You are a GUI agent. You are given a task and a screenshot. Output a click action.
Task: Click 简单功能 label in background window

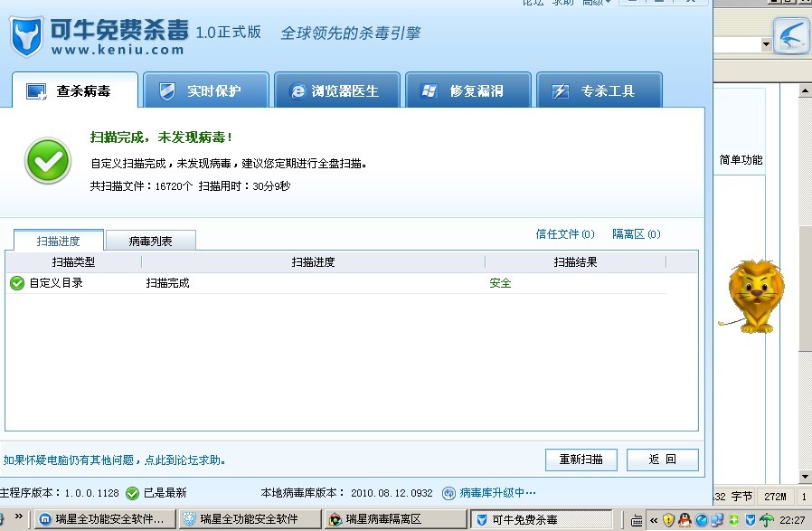click(741, 159)
